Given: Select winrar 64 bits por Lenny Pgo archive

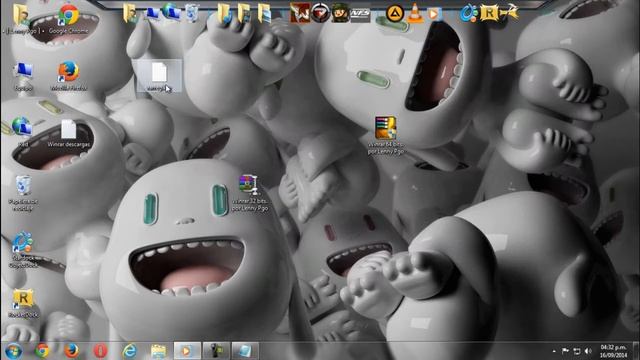Looking at the screenshot, I should 386,136.
